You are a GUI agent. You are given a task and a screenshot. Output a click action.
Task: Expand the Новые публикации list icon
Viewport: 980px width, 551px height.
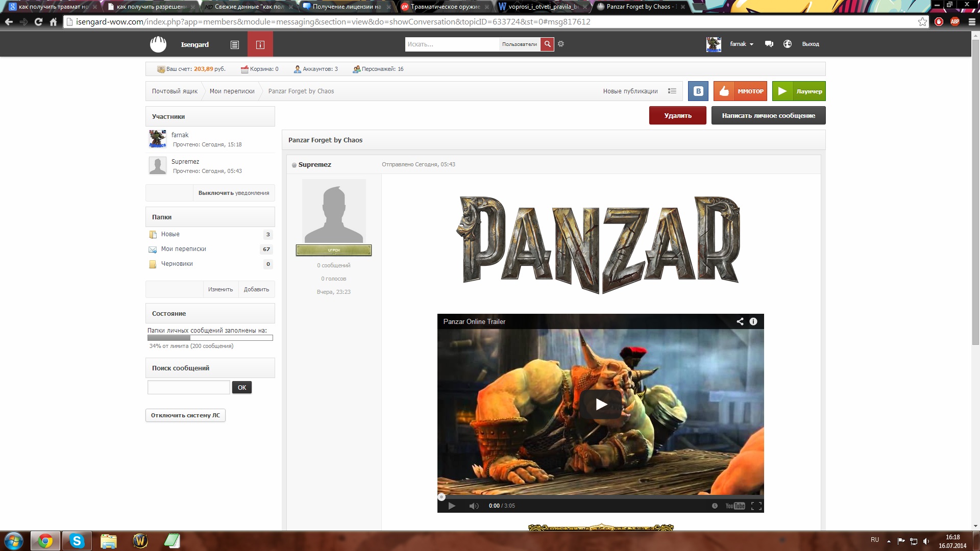(672, 91)
